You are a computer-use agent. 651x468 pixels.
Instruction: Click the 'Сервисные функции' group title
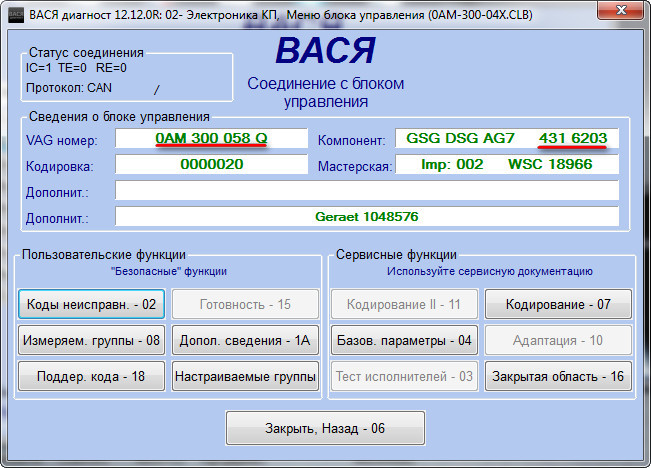[x=396, y=255]
